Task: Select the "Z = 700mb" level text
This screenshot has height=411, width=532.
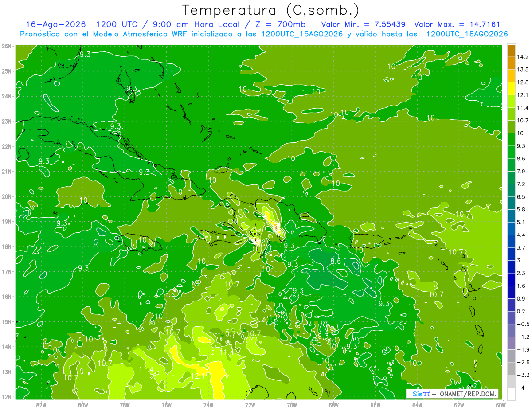Action: [x=281, y=24]
